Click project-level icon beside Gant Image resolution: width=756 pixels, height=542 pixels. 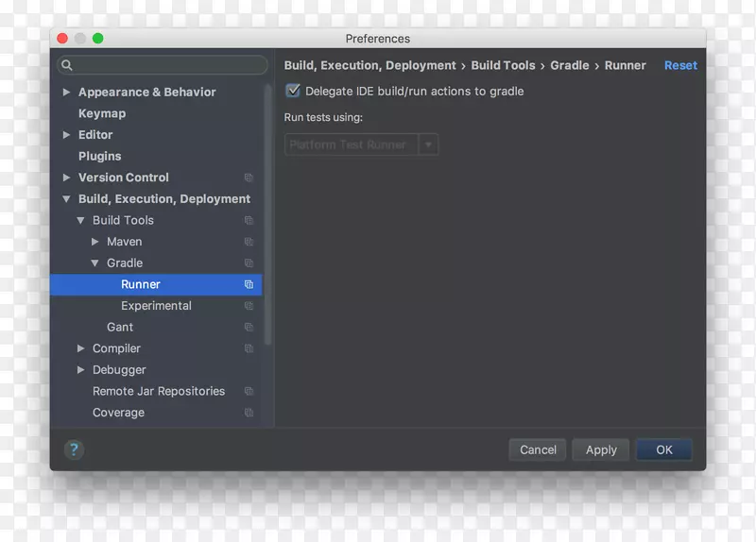(249, 327)
